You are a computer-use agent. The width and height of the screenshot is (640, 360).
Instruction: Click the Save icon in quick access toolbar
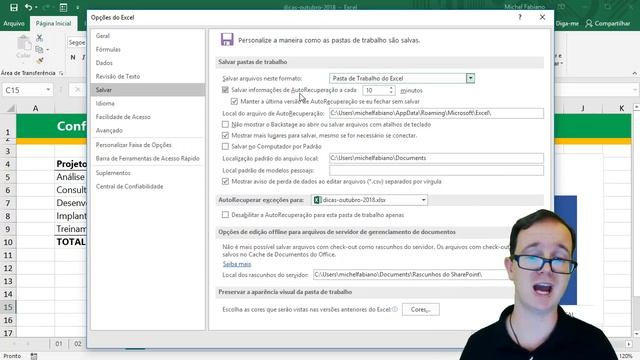pyautogui.click(x=13, y=7)
